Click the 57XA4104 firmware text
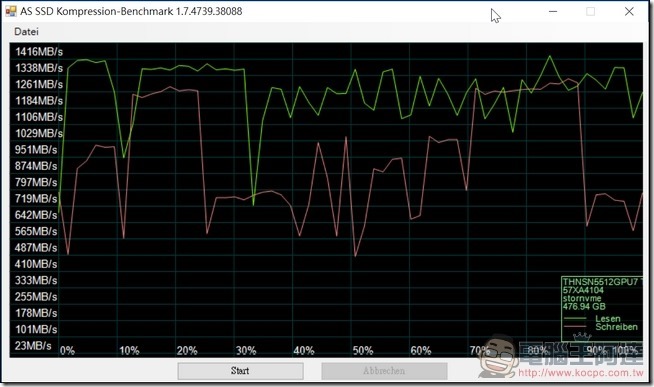The image size is (654, 387). (x=583, y=290)
